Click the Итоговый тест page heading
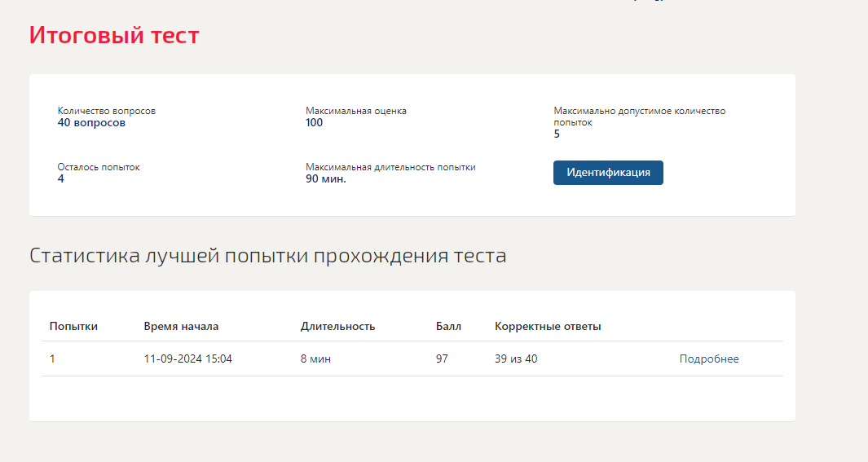 click(114, 35)
